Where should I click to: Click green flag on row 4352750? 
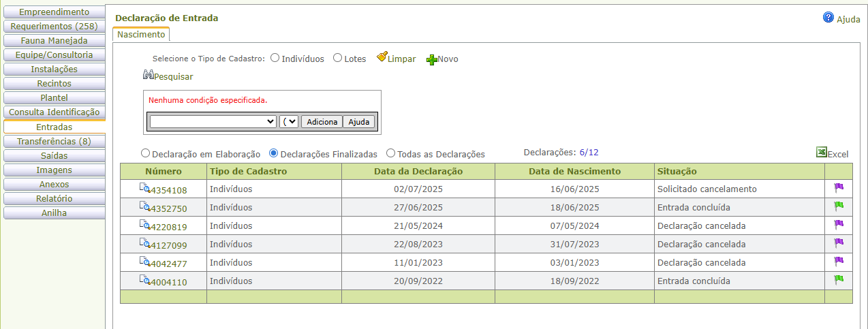(x=838, y=206)
